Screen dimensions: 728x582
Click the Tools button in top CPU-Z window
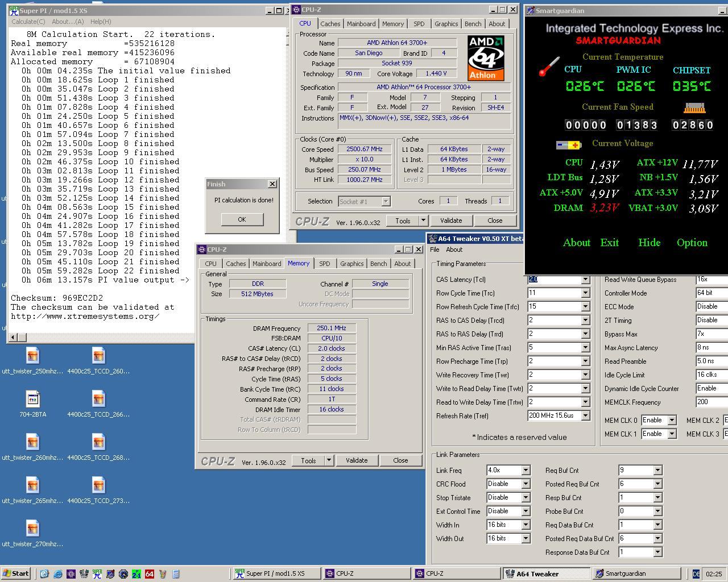point(403,221)
